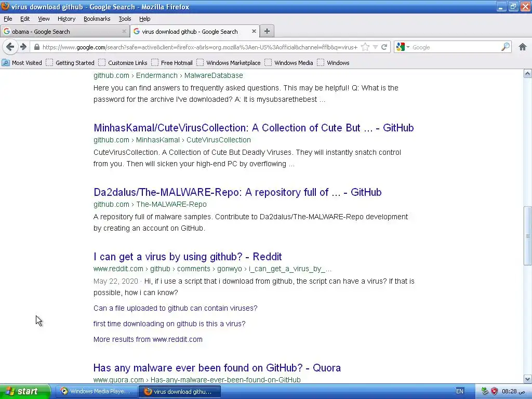Screen dimensions: 532x399
Task: Close the virus download github tab
Action: point(254,31)
